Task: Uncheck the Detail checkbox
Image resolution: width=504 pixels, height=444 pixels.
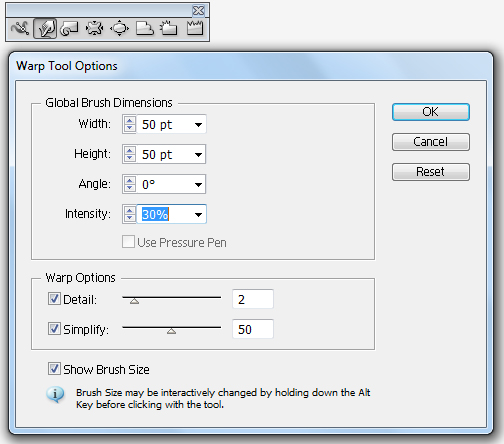Action: [54, 299]
